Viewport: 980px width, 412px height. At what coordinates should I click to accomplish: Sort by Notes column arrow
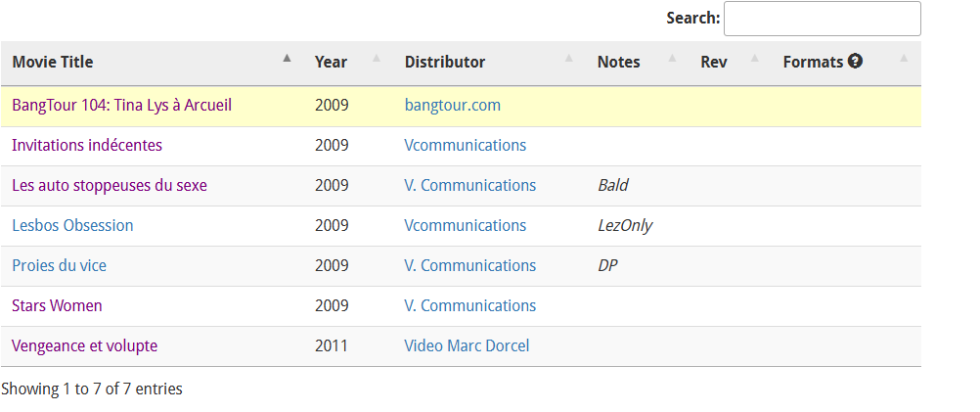[x=672, y=59]
